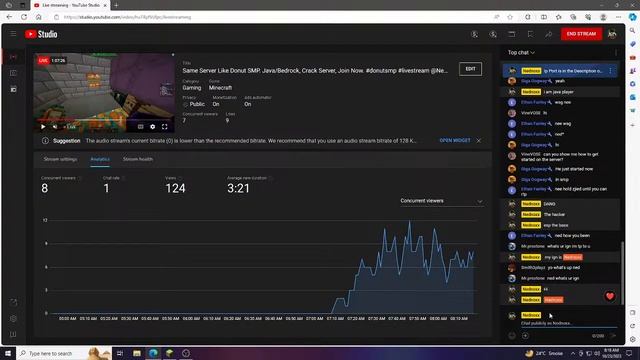The image size is (640, 360).
Task: Click the send message arrow in chat
Action: pos(613,336)
